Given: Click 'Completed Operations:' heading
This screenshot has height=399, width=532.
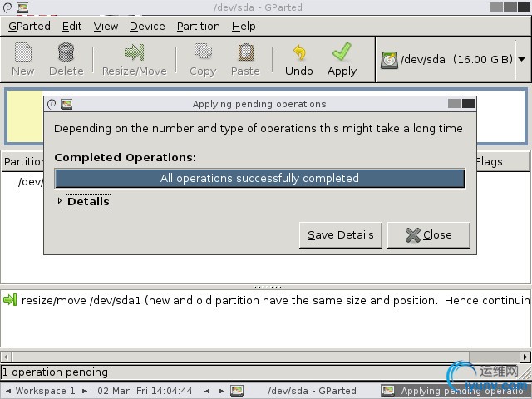Looking at the screenshot, I should tap(126, 157).
